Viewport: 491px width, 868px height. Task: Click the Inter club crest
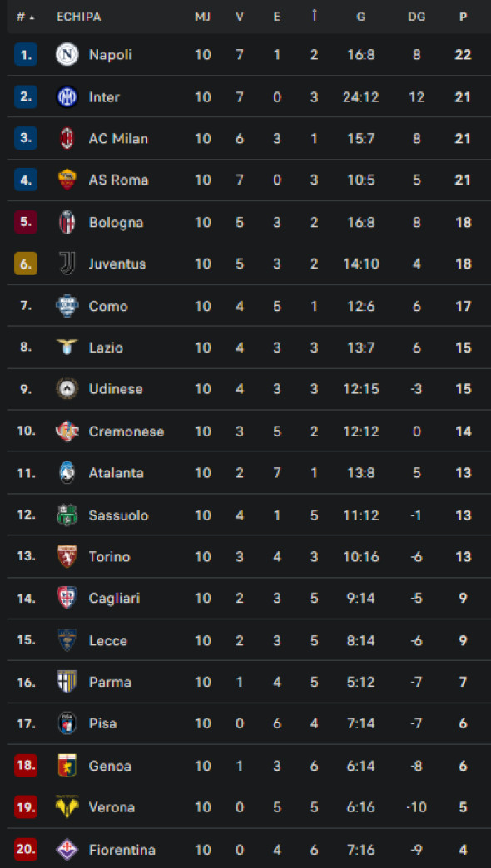point(68,97)
